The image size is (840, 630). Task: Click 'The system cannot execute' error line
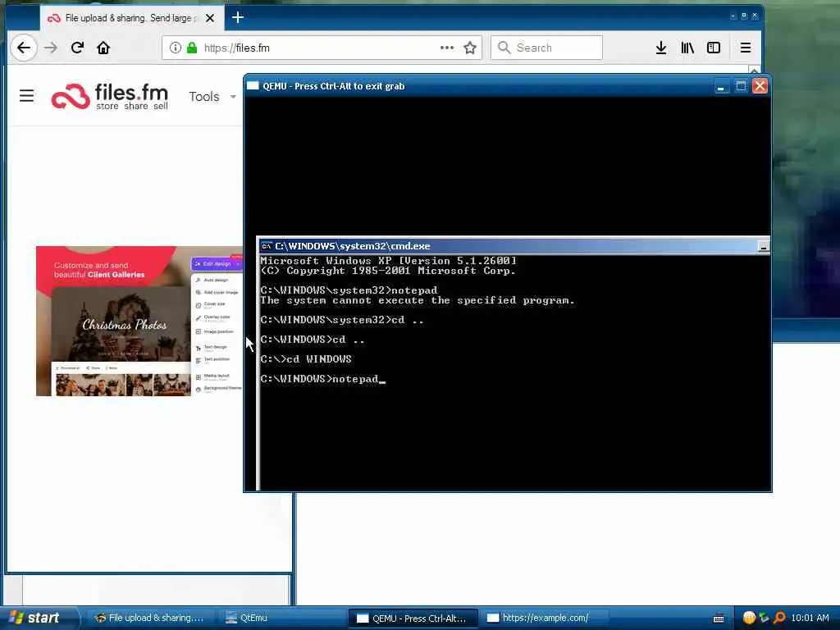(x=418, y=300)
